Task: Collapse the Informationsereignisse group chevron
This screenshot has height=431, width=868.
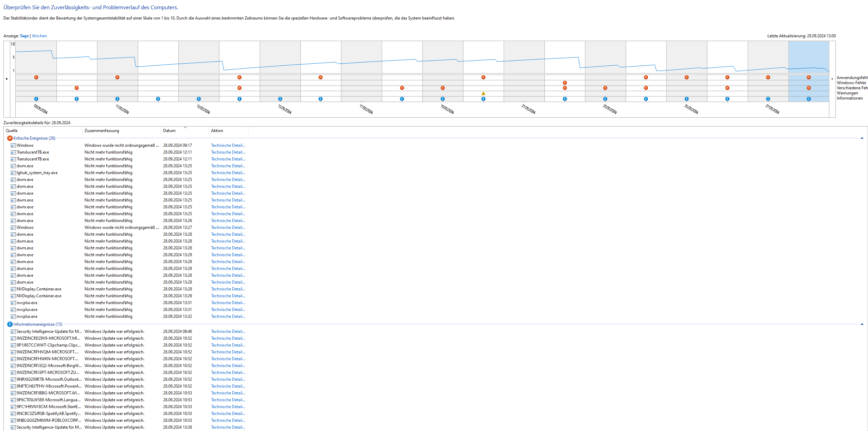Action: tap(861, 324)
